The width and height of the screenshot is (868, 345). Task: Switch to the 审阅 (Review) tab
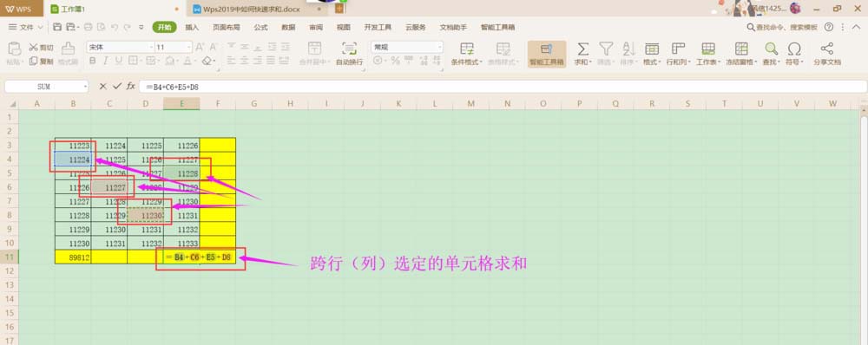point(316,27)
